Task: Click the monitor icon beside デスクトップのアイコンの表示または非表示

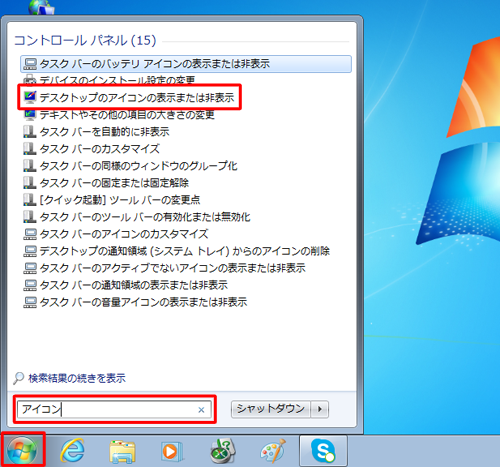Action: tap(30, 97)
